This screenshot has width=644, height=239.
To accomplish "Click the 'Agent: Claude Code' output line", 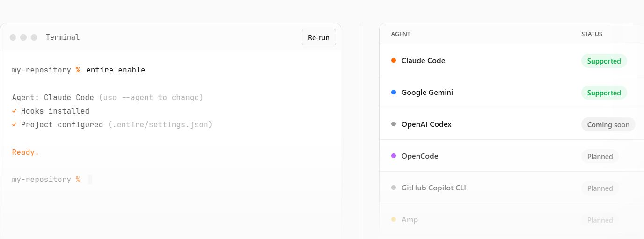I will [x=53, y=97].
